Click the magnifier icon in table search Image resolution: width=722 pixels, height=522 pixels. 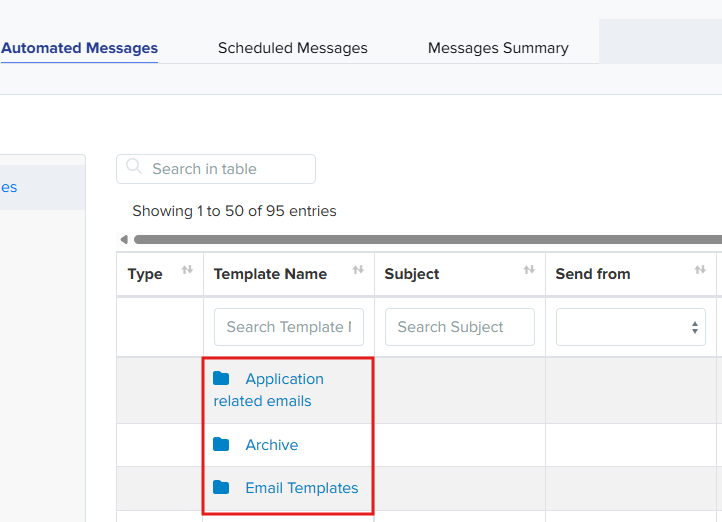(x=134, y=167)
